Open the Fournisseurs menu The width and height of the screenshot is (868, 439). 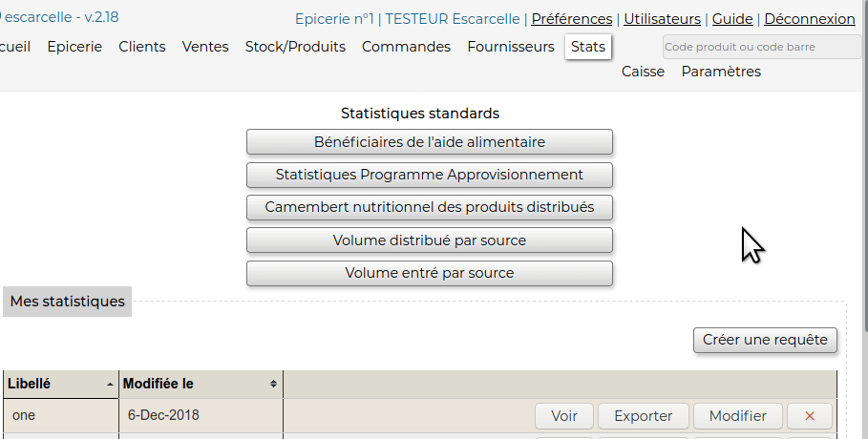(511, 47)
